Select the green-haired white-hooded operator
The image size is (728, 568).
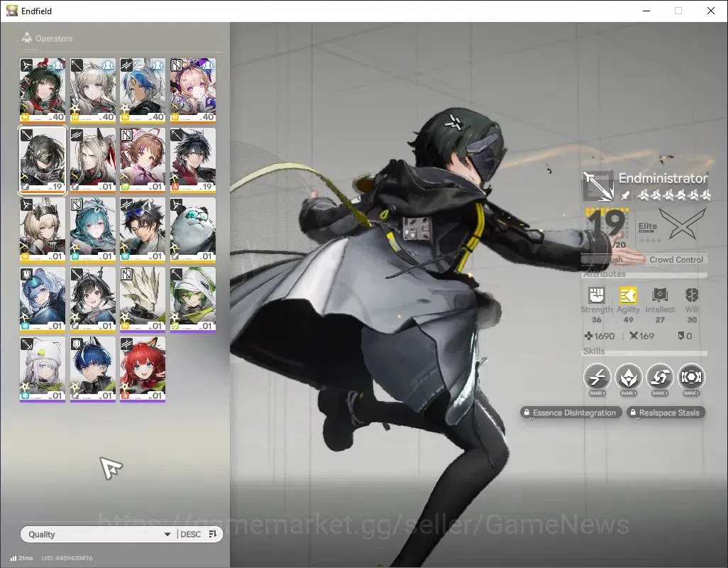(193, 300)
